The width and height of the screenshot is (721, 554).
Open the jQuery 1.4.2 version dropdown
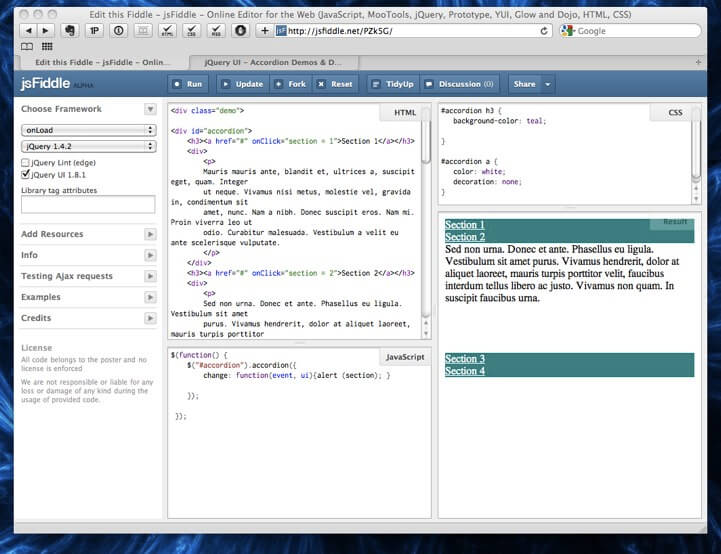(88, 146)
